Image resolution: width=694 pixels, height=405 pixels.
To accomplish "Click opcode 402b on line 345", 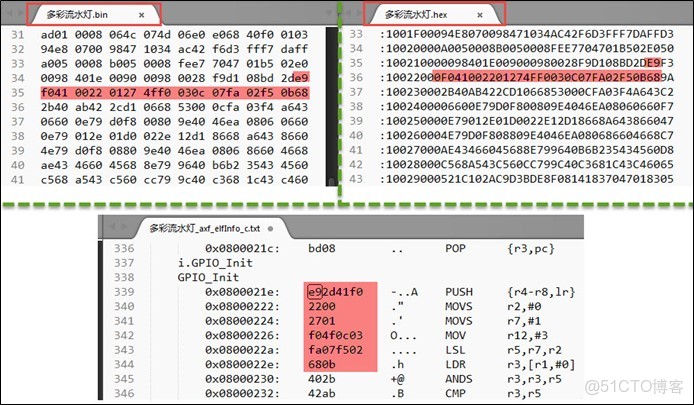I will 322,379.
